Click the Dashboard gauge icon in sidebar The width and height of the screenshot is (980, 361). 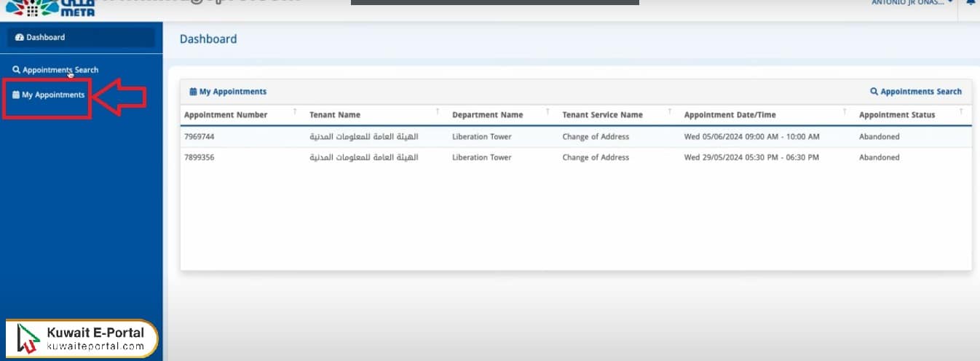tap(20, 37)
